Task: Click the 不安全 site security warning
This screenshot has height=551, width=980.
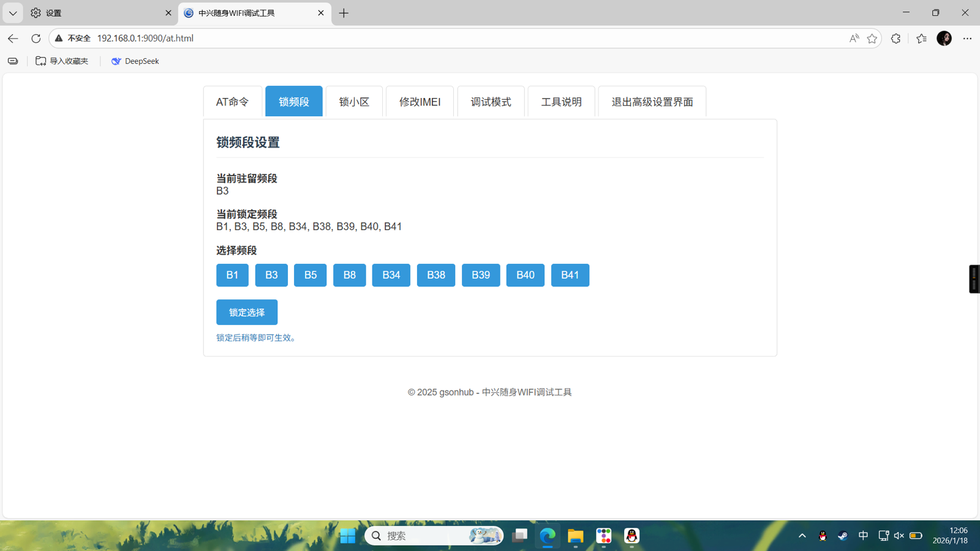Action: point(73,38)
